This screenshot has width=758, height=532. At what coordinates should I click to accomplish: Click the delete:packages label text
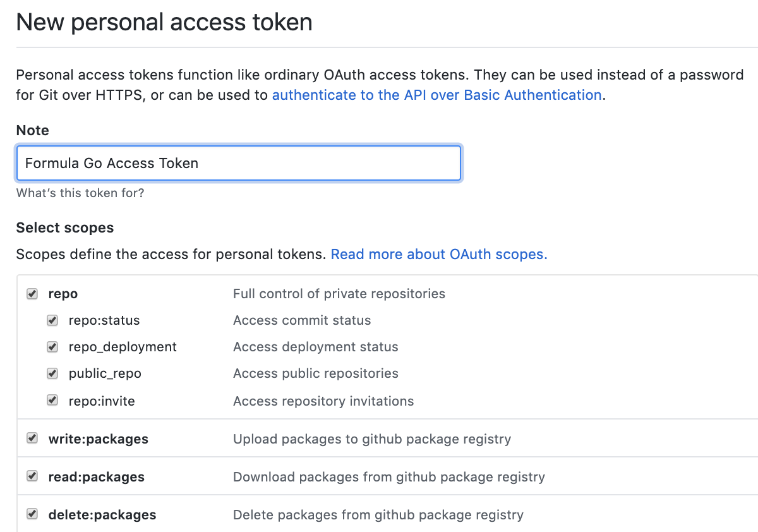pos(102,515)
